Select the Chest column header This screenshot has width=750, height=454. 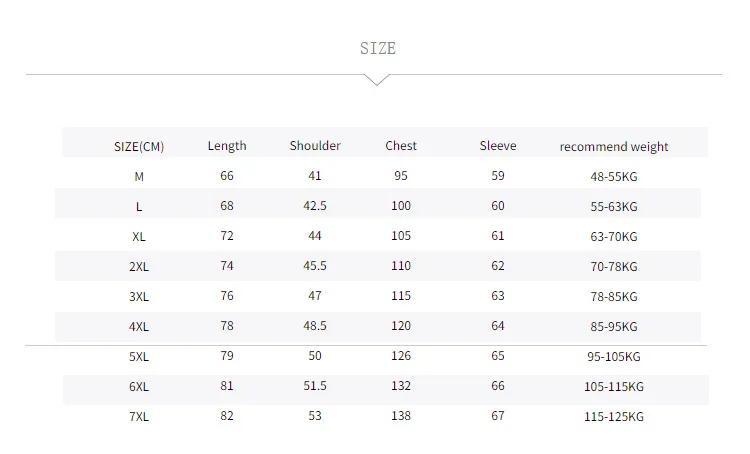tap(401, 145)
